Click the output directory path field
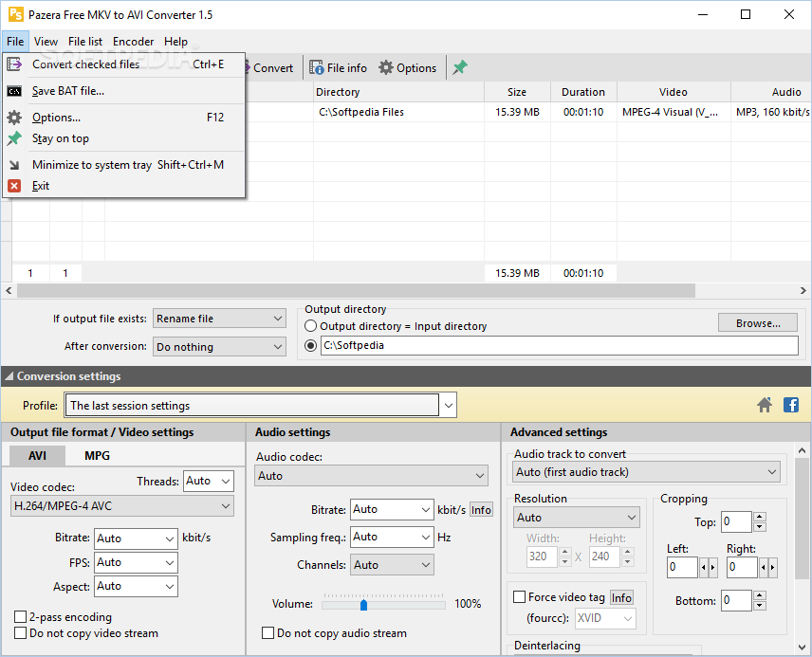812x657 pixels. coord(560,345)
